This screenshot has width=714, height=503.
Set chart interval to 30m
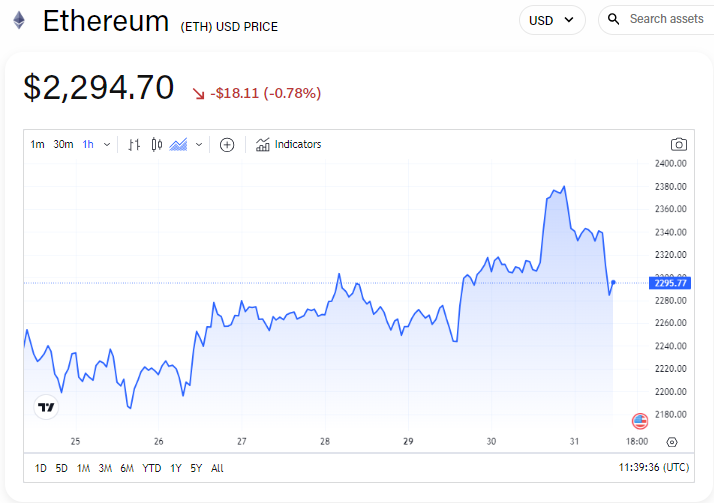63,144
